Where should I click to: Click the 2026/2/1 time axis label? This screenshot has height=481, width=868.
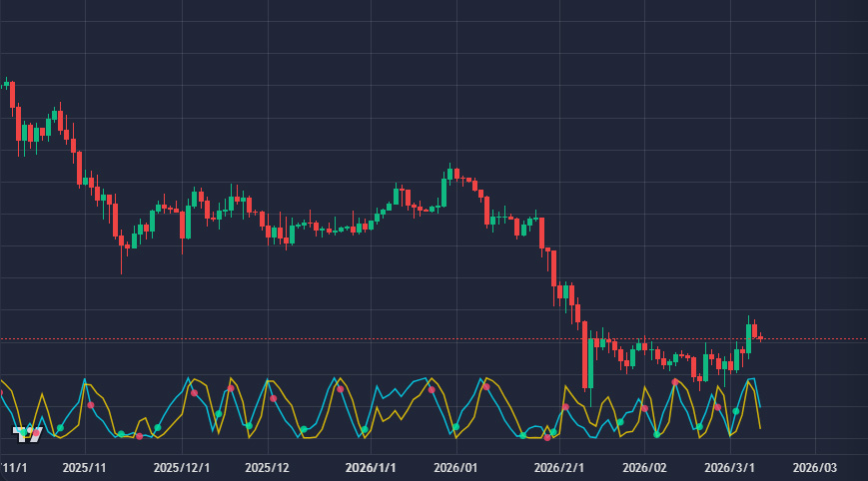(x=558, y=467)
